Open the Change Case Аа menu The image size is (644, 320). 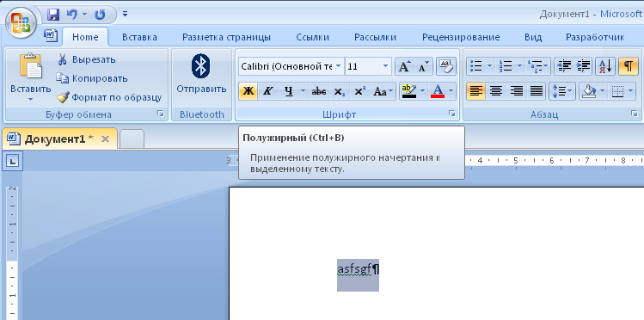(383, 91)
